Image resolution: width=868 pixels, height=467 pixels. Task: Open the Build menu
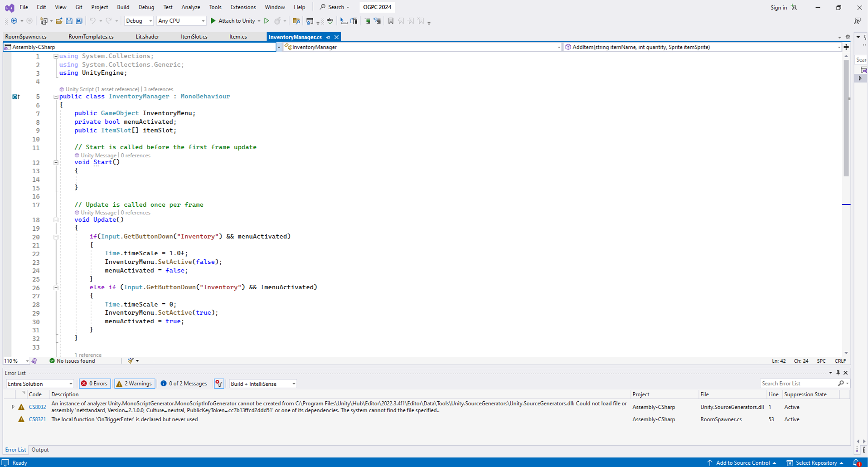pyautogui.click(x=123, y=7)
